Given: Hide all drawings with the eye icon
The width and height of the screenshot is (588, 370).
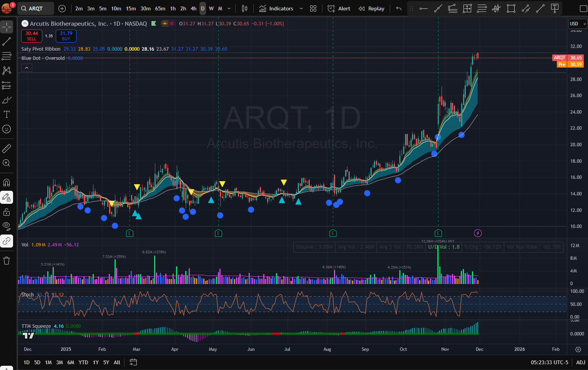Looking at the screenshot, I should point(7,226).
